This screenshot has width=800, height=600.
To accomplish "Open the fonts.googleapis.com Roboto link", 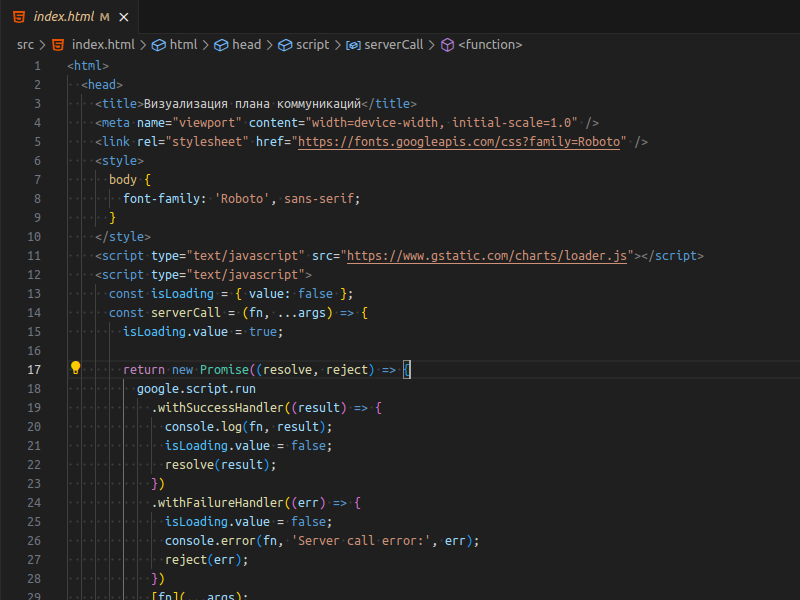I will point(459,142).
